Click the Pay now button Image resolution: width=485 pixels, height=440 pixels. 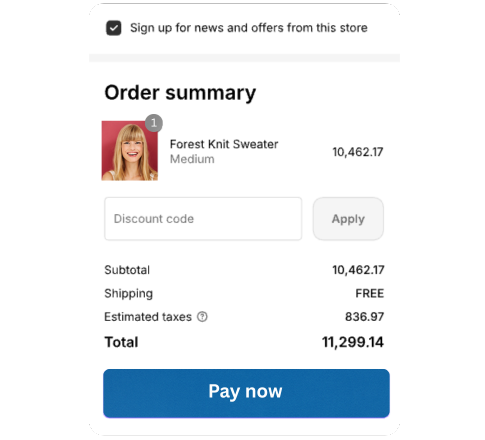(x=246, y=393)
